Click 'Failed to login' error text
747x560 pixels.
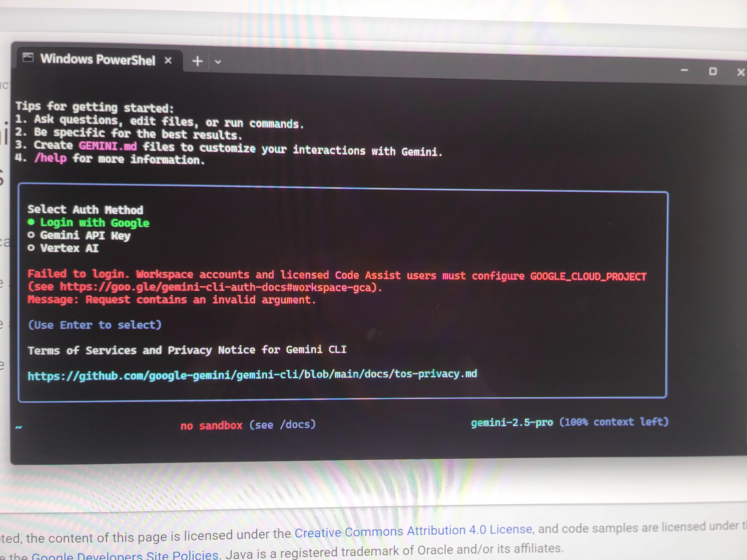tap(78, 274)
